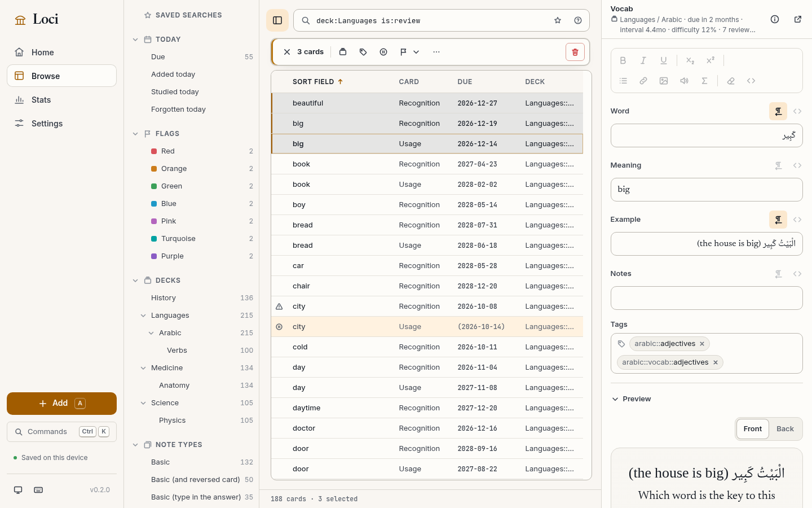
Task: Switch preview to Front tab
Action: pos(753,429)
